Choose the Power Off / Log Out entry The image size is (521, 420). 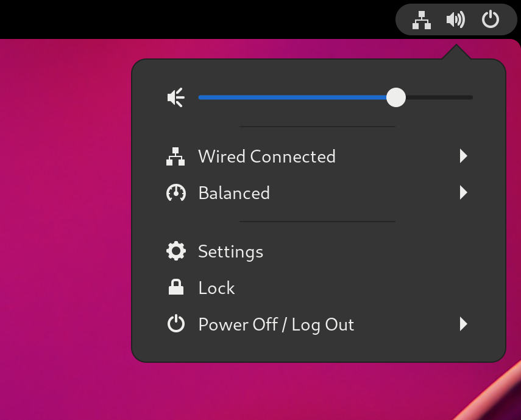(276, 324)
